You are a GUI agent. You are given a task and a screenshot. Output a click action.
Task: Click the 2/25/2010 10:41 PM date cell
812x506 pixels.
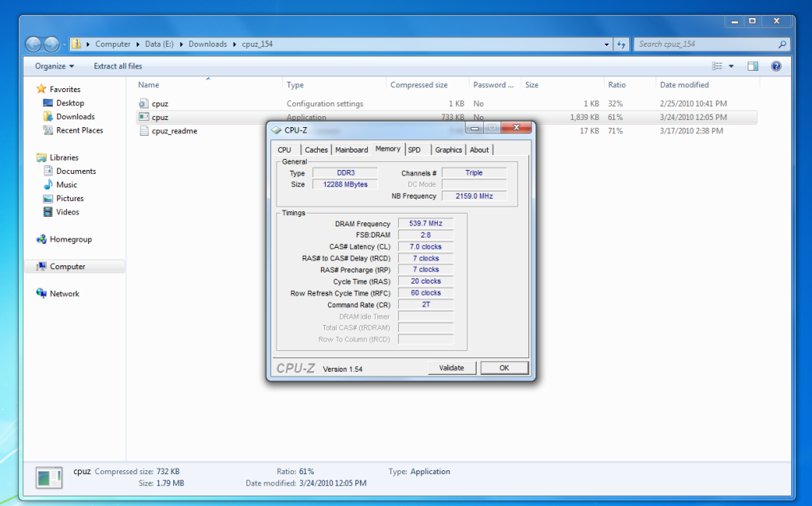point(694,103)
